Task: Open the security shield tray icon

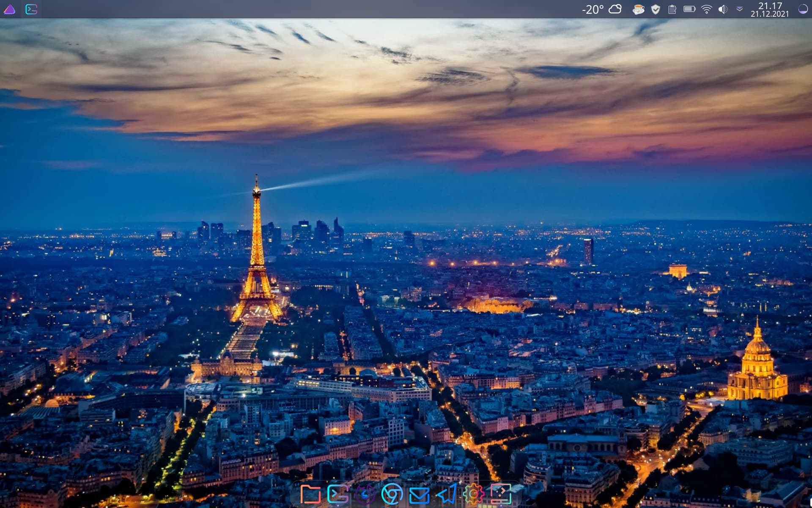Action: [655, 9]
